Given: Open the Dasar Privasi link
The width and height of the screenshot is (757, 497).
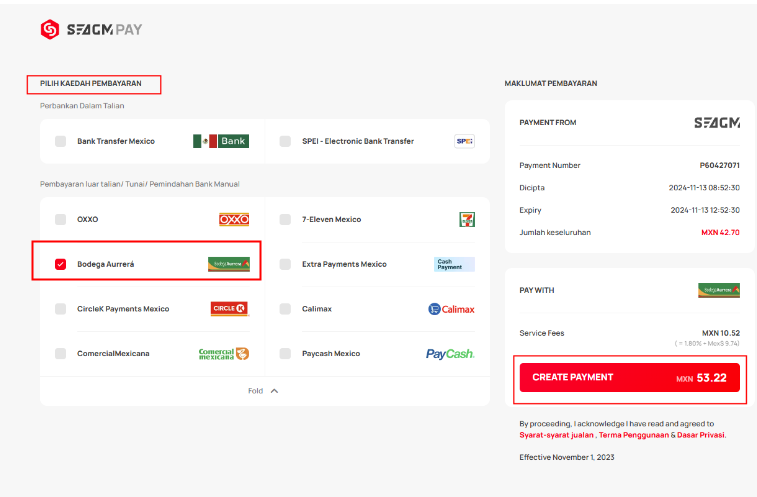Looking at the screenshot, I should (701, 435).
